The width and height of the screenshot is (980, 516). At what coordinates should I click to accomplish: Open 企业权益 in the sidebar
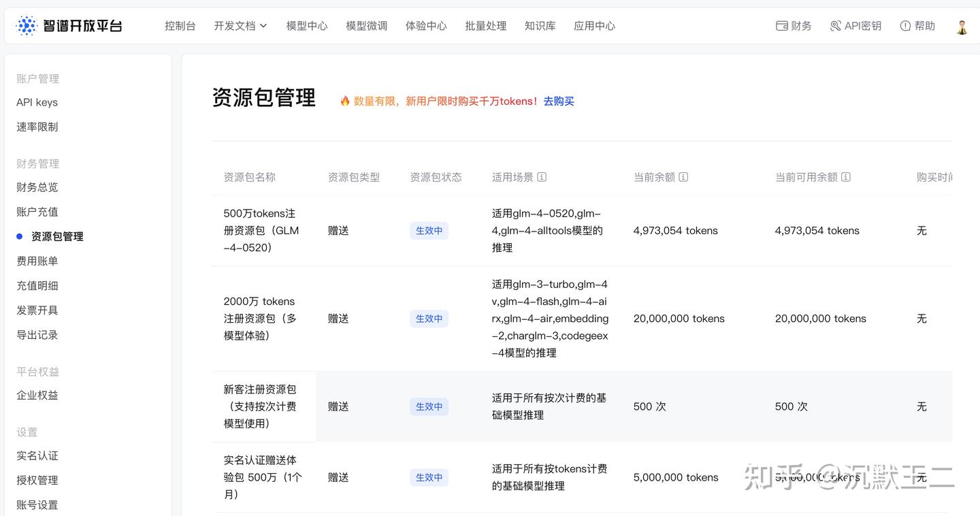pos(37,395)
